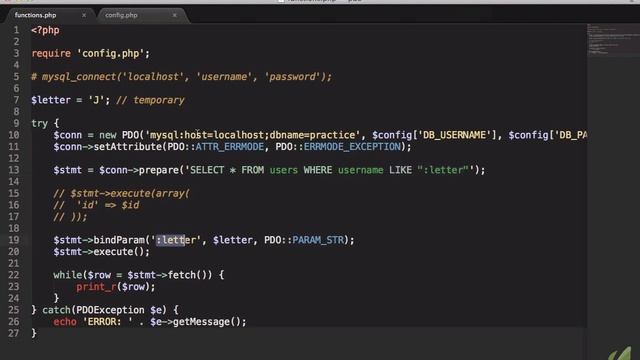The width and height of the screenshot is (640, 360).
Task: Click line number 22 in gutter
Action: pos(13,275)
